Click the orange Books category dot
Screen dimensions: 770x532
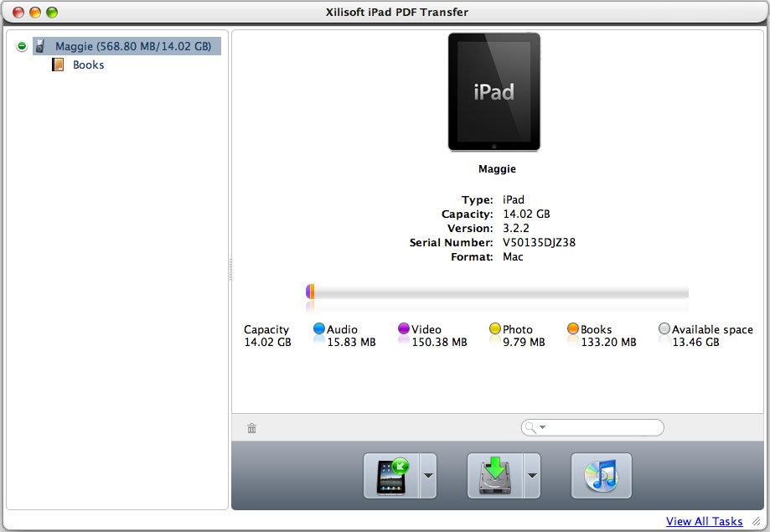(x=573, y=328)
